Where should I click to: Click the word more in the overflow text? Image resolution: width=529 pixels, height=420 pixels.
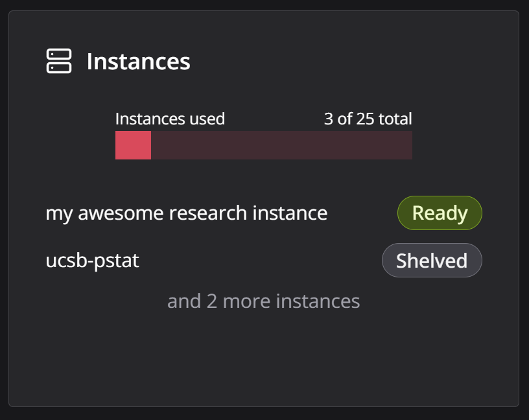click(246, 301)
